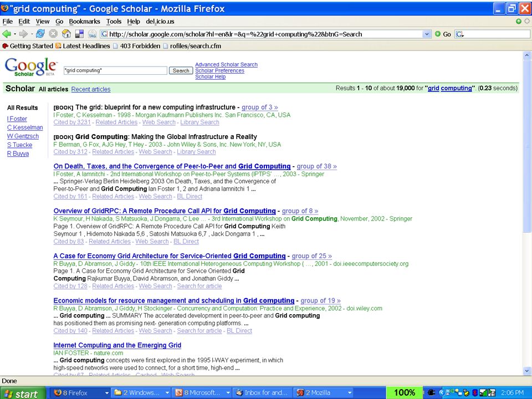The height and width of the screenshot is (399, 532).
Task: Open 'Inbox for and...' taskbar item
Action: 262,393
